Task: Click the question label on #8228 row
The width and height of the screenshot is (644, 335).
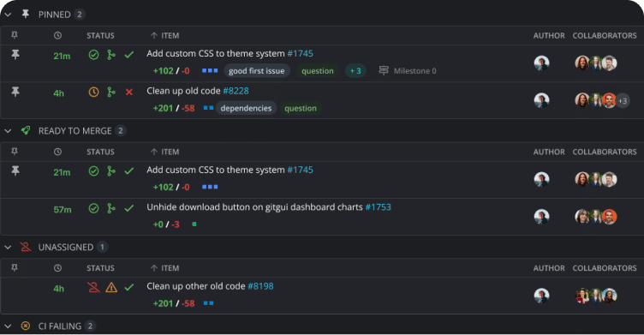Action: point(301,108)
